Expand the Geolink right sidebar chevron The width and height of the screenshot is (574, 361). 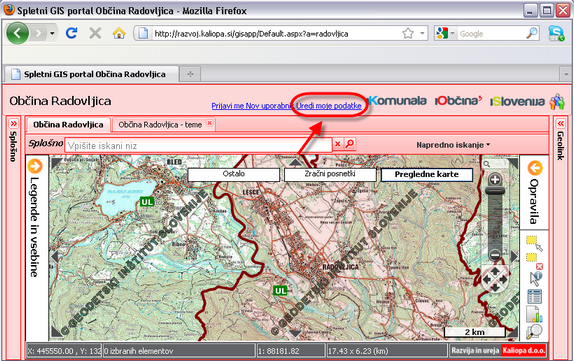pos(560,123)
